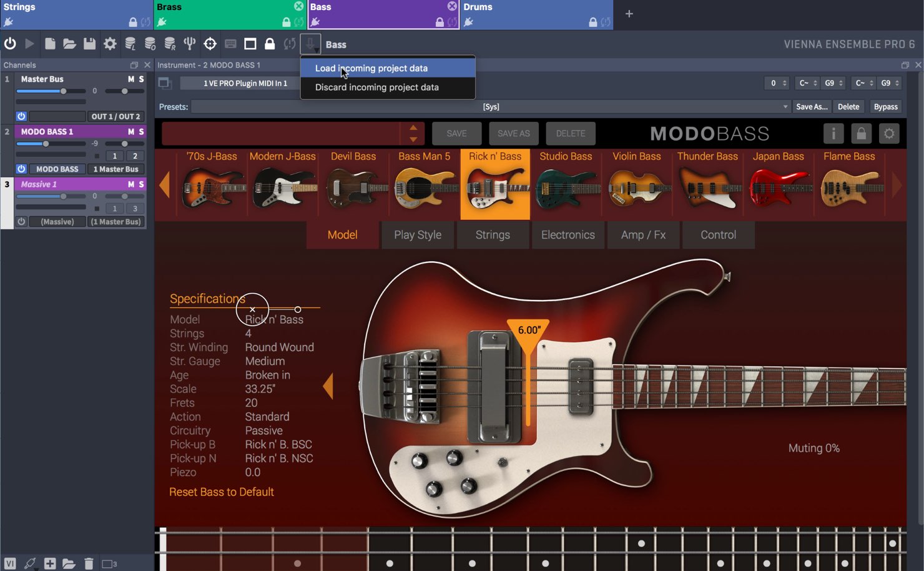Open the incoming project data arrow dropdown
This screenshot has width=924, height=571.
pyautogui.click(x=310, y=44)
